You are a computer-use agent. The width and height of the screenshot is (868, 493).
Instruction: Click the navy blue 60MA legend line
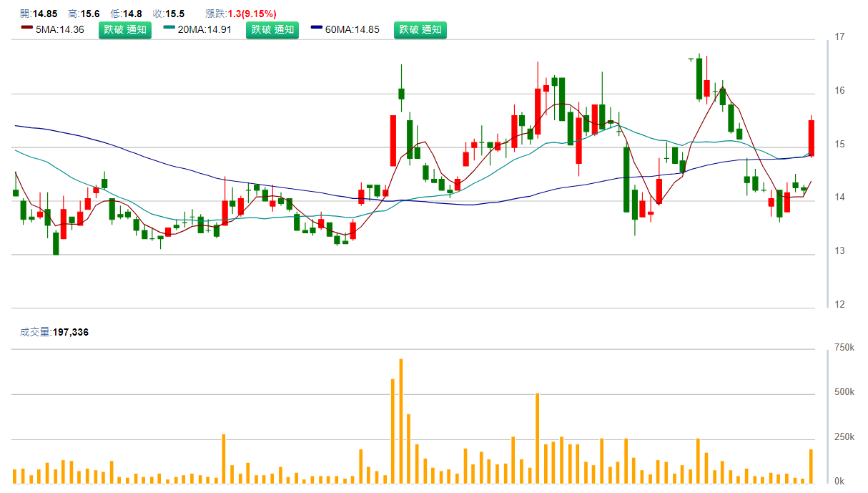coord(317,29)
